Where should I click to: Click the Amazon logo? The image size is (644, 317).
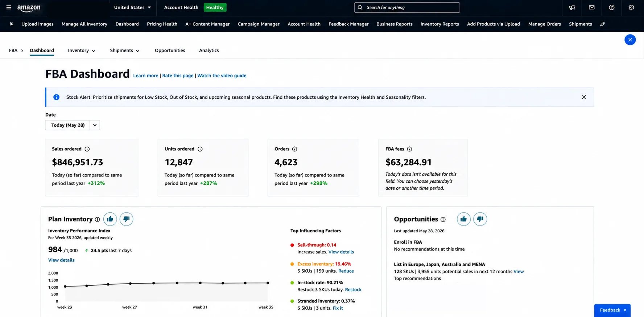point(29,8)
